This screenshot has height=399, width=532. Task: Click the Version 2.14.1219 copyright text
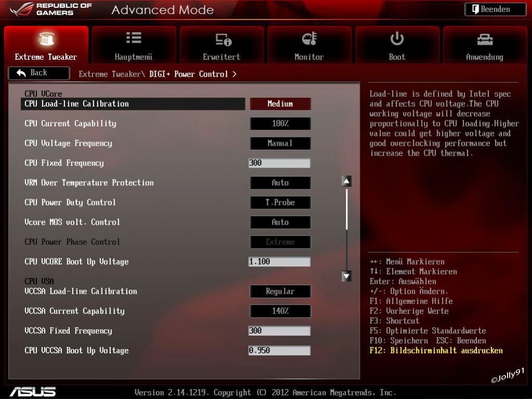pos(265,393)
